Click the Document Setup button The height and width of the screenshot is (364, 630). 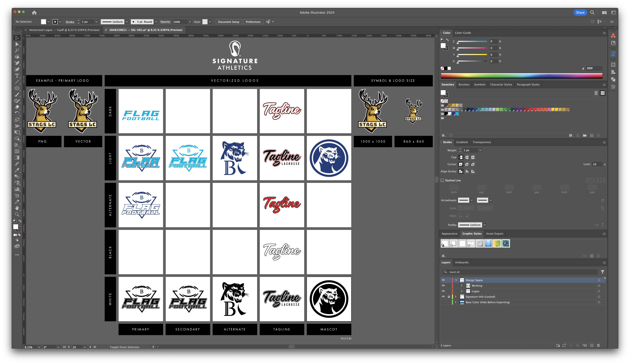click(x=229, y=22)
